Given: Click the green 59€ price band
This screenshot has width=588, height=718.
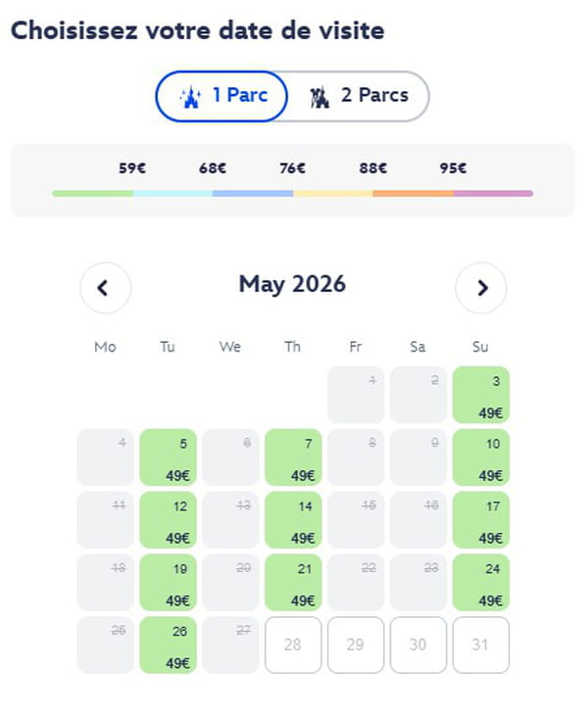Looking at the screenshot, I should [x=92, y=193].
